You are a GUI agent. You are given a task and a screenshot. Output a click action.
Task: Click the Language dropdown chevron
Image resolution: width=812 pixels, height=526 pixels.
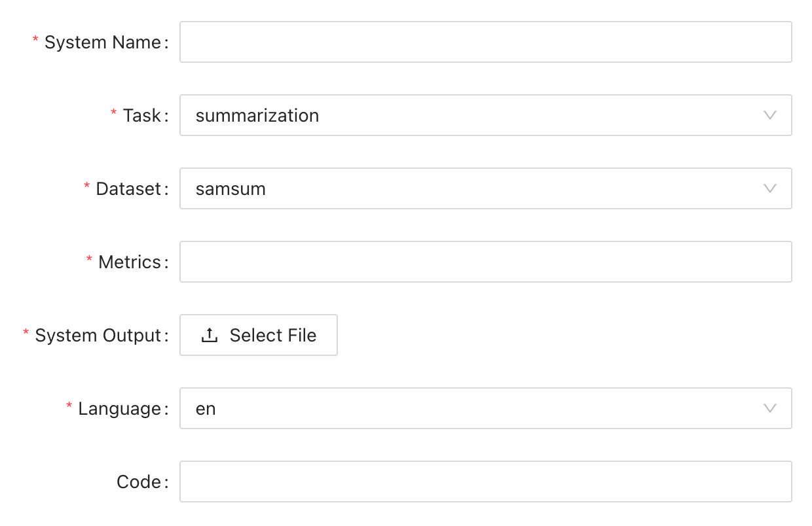(x=771, y=408)
